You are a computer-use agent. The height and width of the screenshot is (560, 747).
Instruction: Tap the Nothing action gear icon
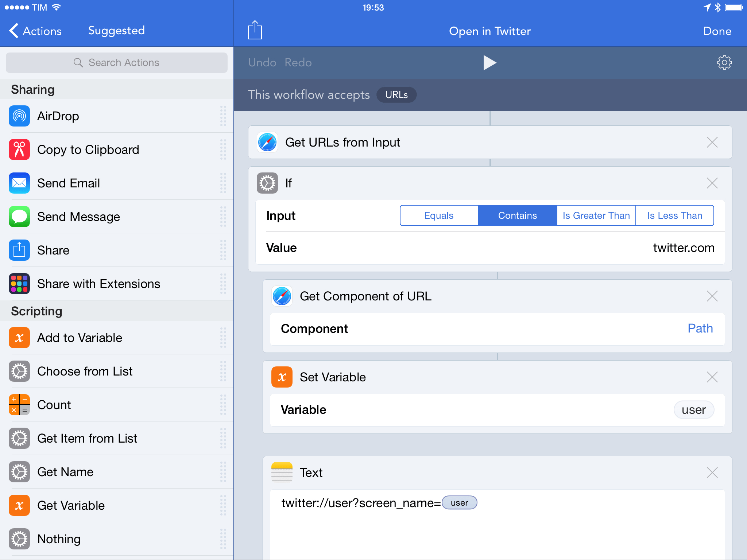(x=19, y=539)
